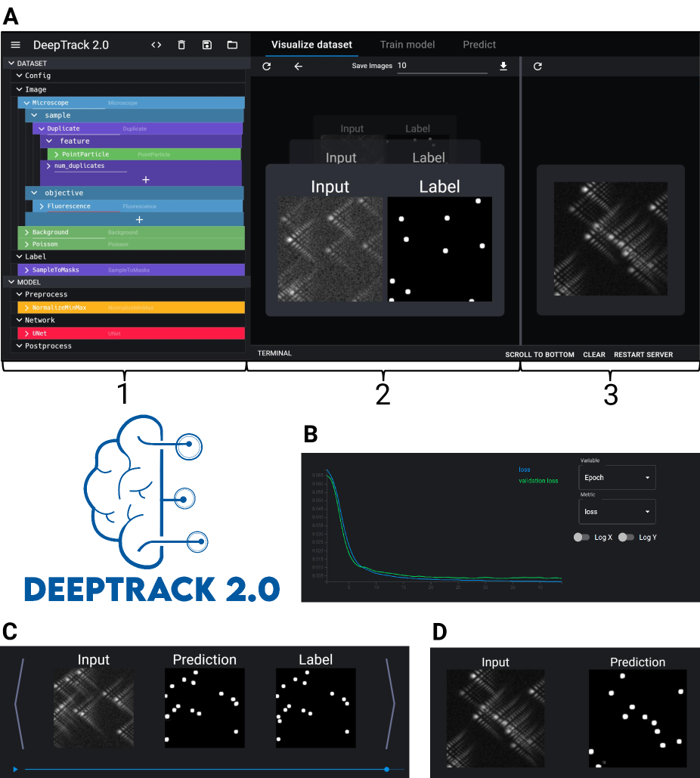
Task: Expand the PointParticle node
Action: [x=57, y=154]
